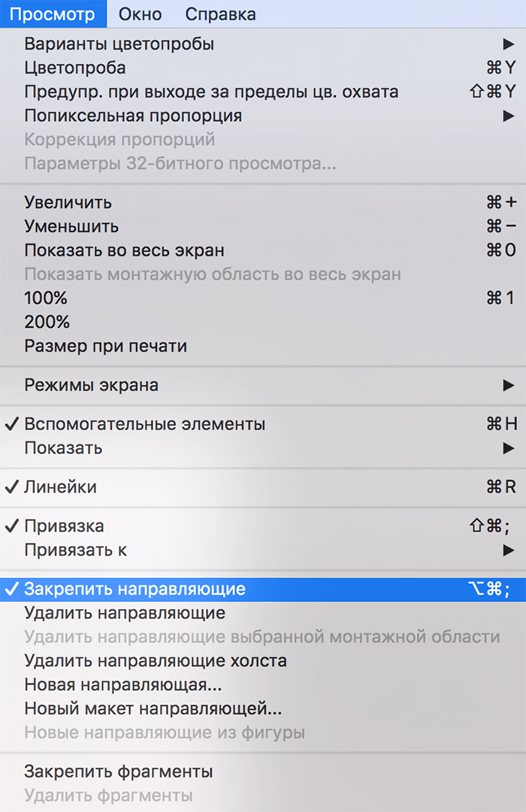Open the 'Окно' menu
The height and width of the screenshot is (812, 526).
tap(140, 13)
